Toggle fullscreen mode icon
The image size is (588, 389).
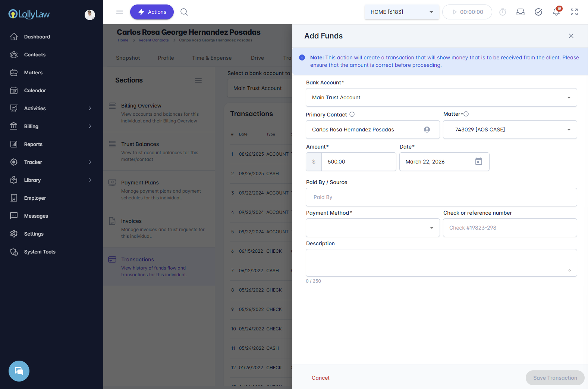click(x=574, y=12)
